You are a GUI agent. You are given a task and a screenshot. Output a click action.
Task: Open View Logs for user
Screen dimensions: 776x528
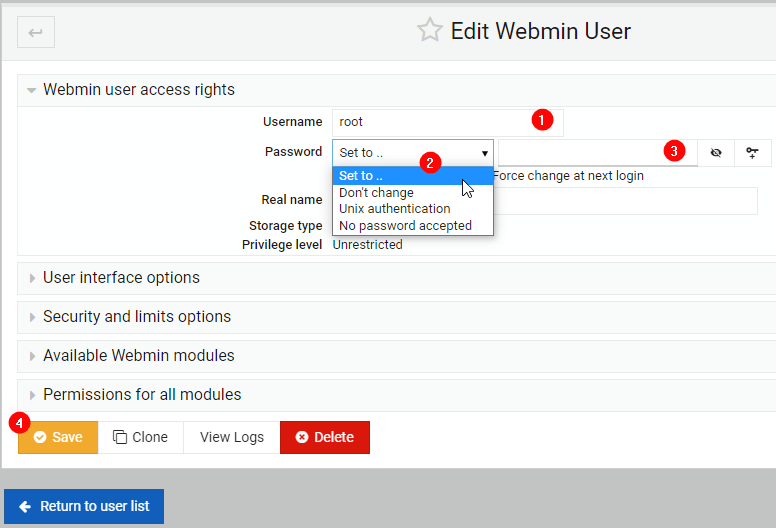click(x=231, y=438)
